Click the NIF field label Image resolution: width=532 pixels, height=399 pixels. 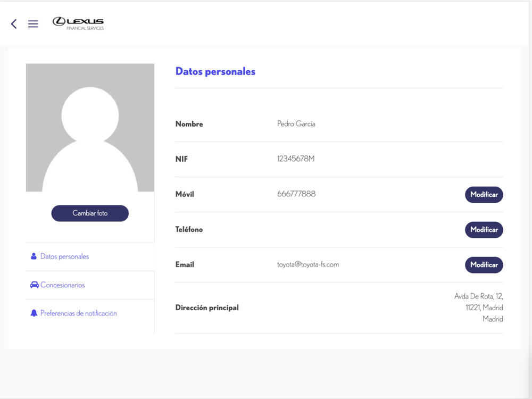(181, 159)
